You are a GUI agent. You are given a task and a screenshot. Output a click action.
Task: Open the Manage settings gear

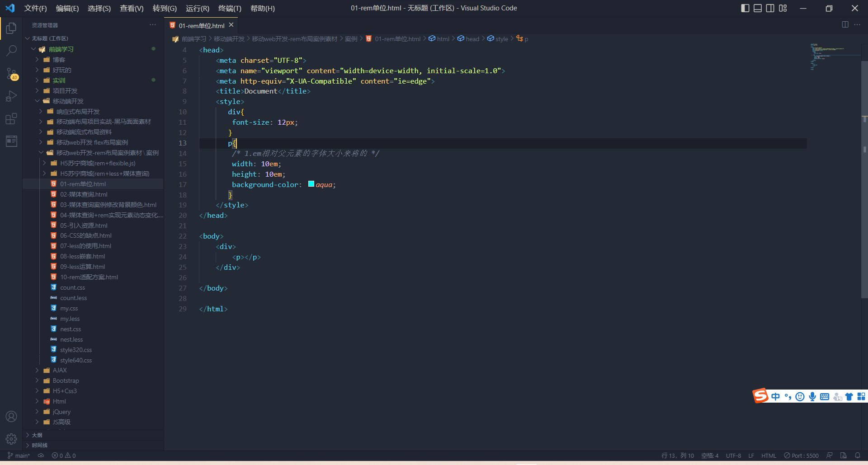(11, 438)
